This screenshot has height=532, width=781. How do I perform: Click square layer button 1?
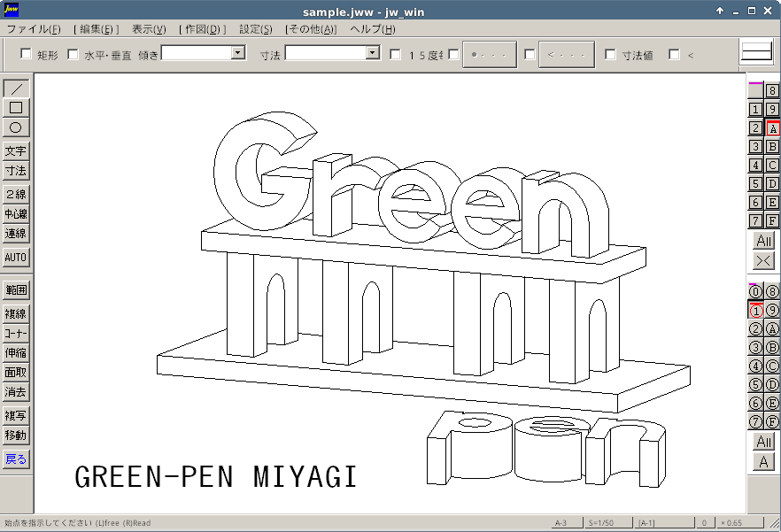[x=755, y=109]
